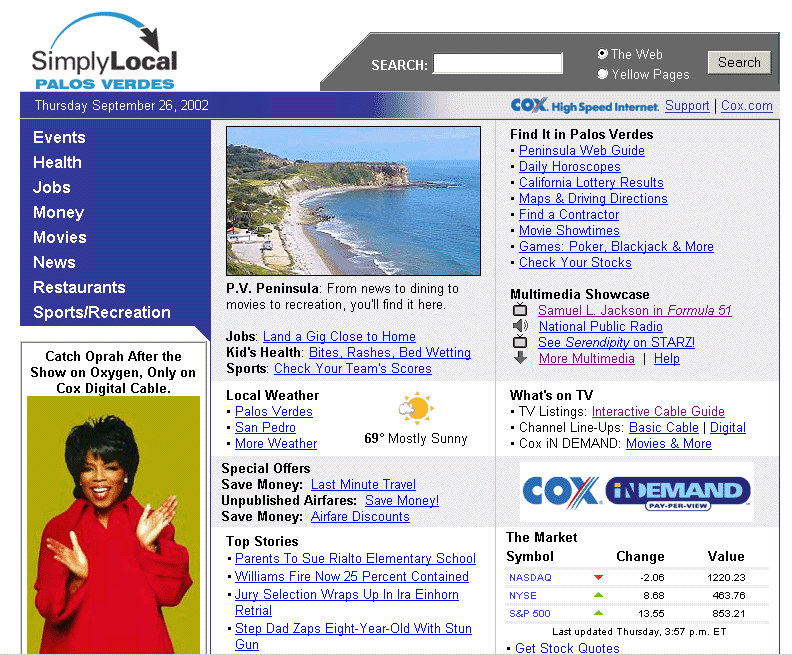
Task: Open the Peninsula Web Guide link
Action: click(x=581, y=151)
